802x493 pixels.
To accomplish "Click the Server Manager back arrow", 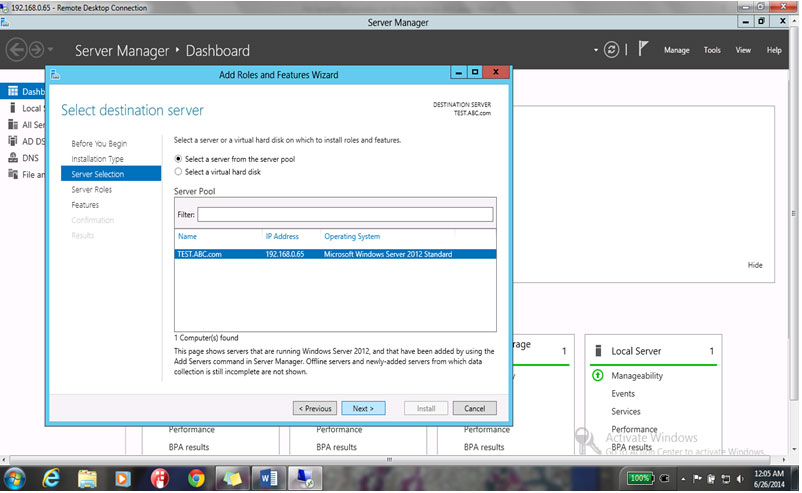I will click(16, 50).
